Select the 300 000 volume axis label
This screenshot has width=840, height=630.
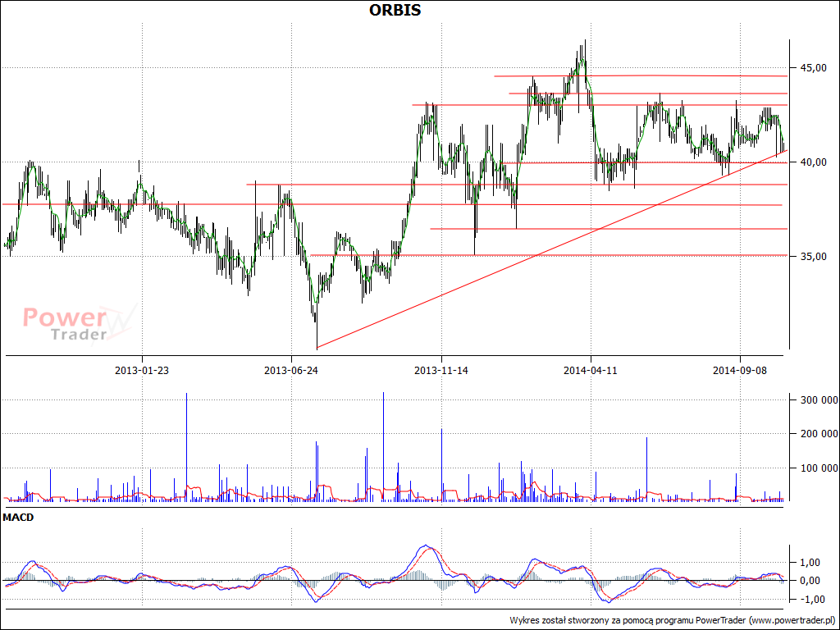pyautogui.click(x=819, y=399)
